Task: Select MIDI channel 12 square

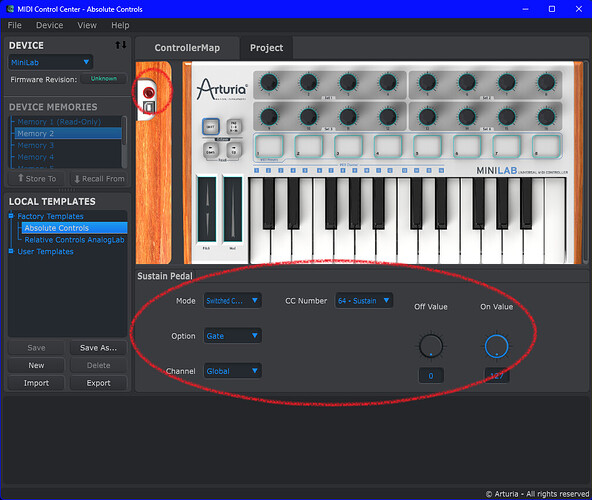Action: (390, 171)
